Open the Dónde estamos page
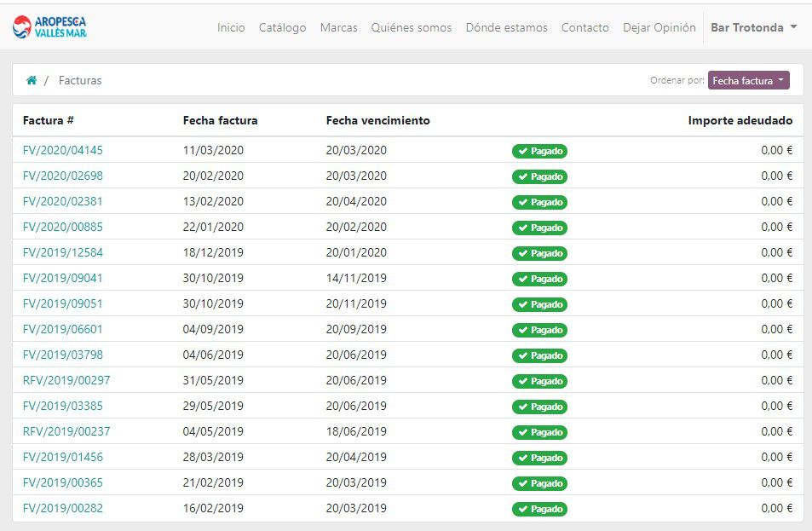This screenshot has width=812, height=531. coord(506,27)
